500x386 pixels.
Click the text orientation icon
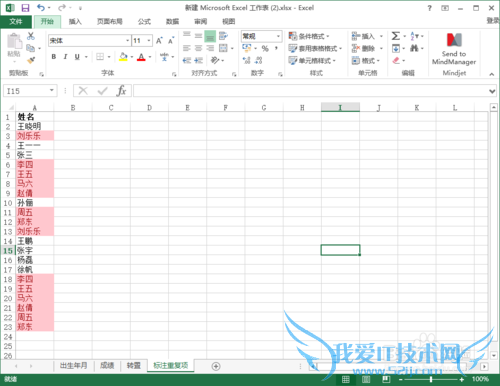click(215, 60)
